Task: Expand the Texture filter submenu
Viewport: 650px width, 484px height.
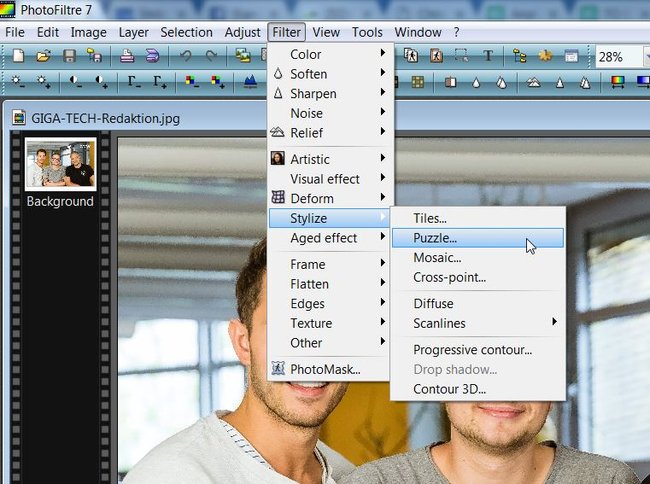Action: (x=330, y=323)
